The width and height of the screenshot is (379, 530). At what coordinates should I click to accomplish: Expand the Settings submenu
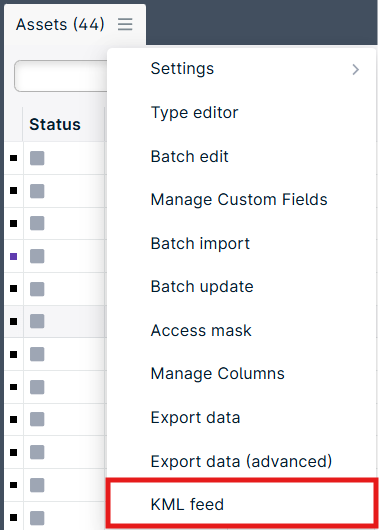[x=241, y=69]
